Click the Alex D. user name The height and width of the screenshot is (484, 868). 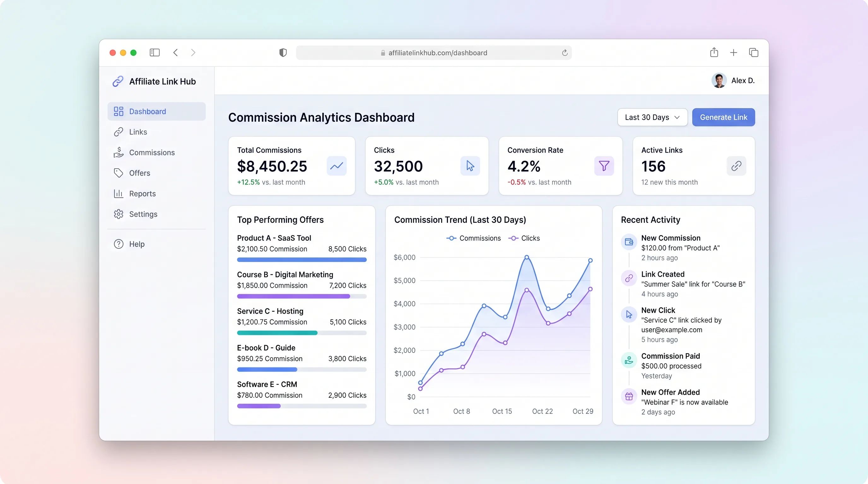pos(743,80)
